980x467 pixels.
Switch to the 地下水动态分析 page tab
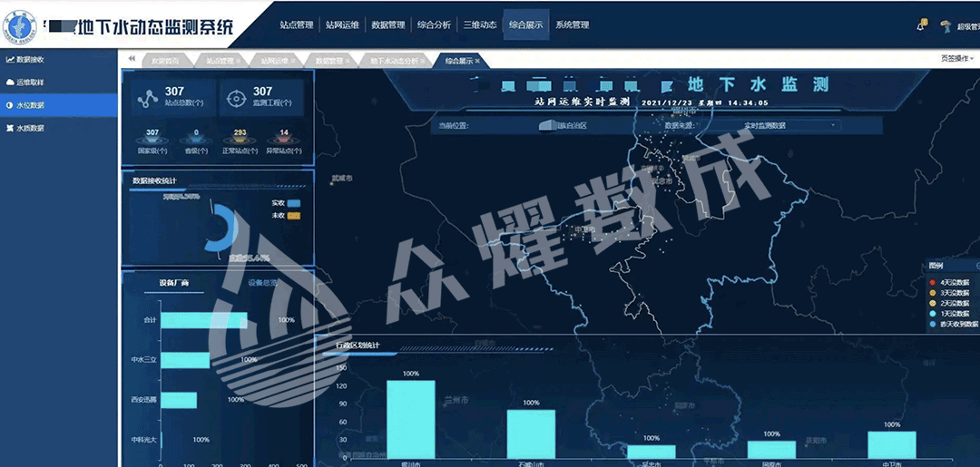click(394, 61)
